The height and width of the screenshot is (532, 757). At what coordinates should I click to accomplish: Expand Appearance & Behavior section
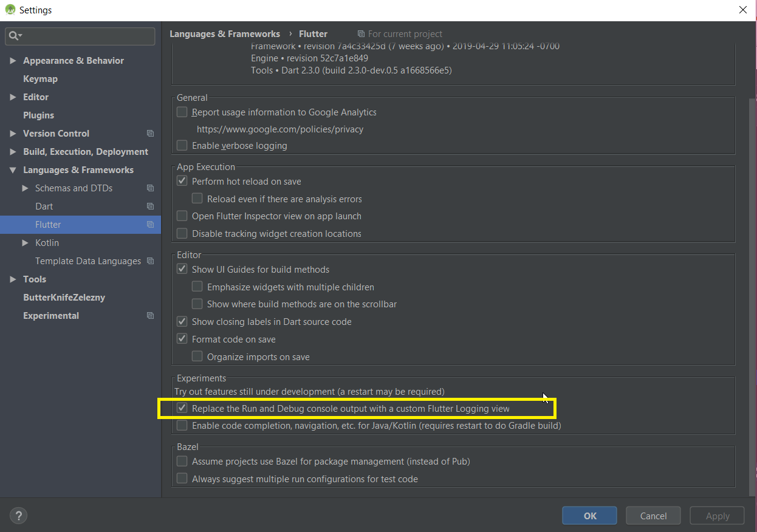13,61
